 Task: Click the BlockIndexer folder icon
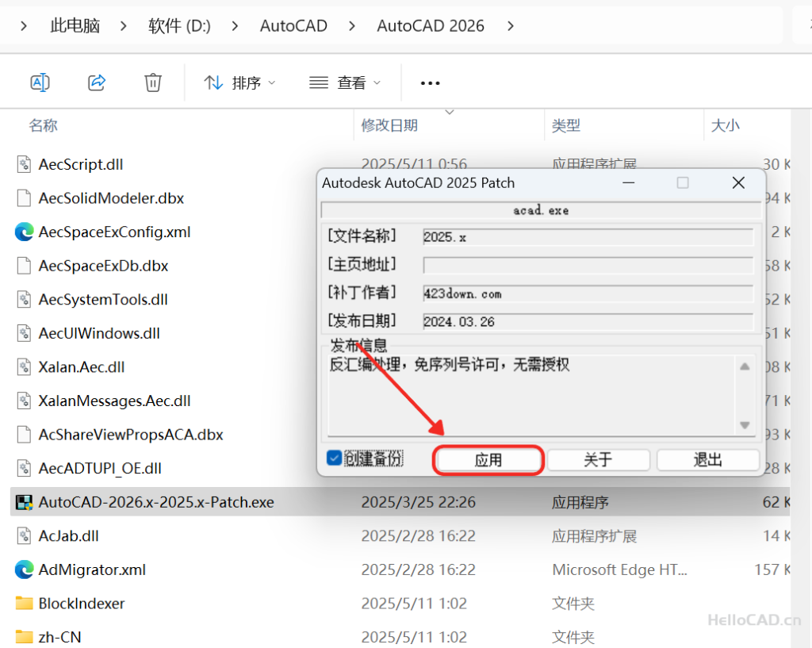(x=25, y=604)
